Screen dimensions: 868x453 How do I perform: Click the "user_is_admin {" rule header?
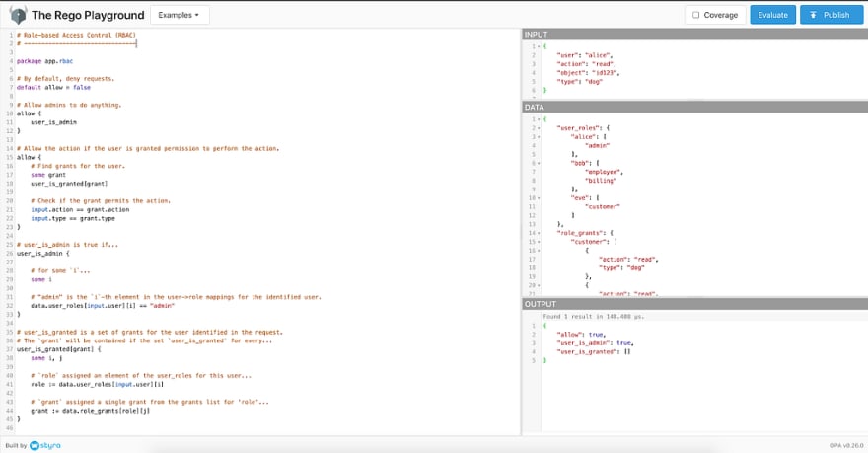point(43,254)
